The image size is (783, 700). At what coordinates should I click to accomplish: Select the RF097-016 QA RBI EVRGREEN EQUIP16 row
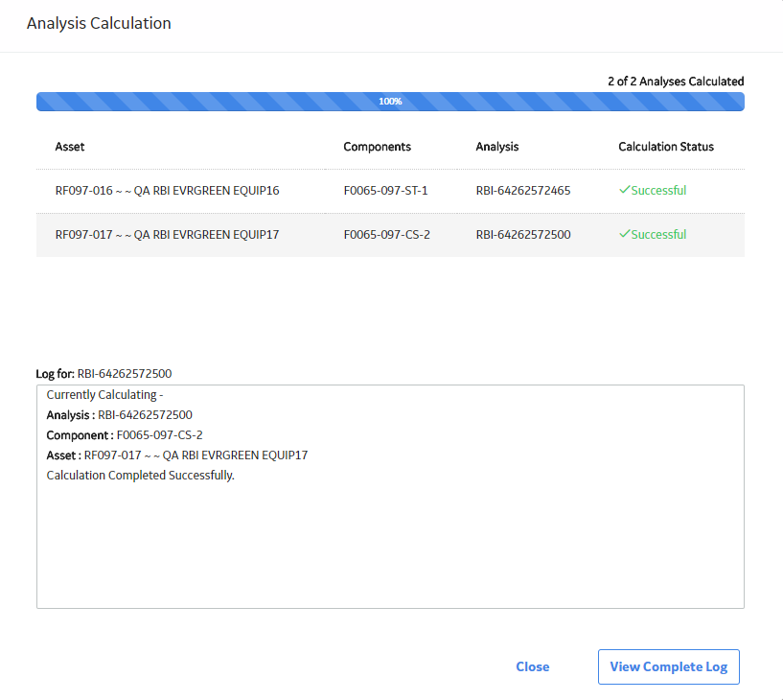click(x=390, y=191)
